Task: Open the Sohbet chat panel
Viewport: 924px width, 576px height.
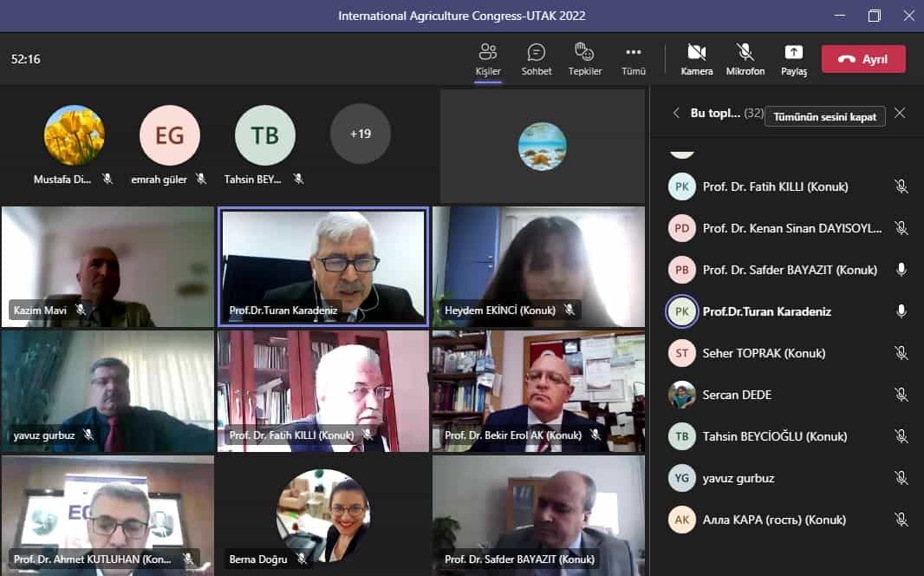Action: [537, 59]
